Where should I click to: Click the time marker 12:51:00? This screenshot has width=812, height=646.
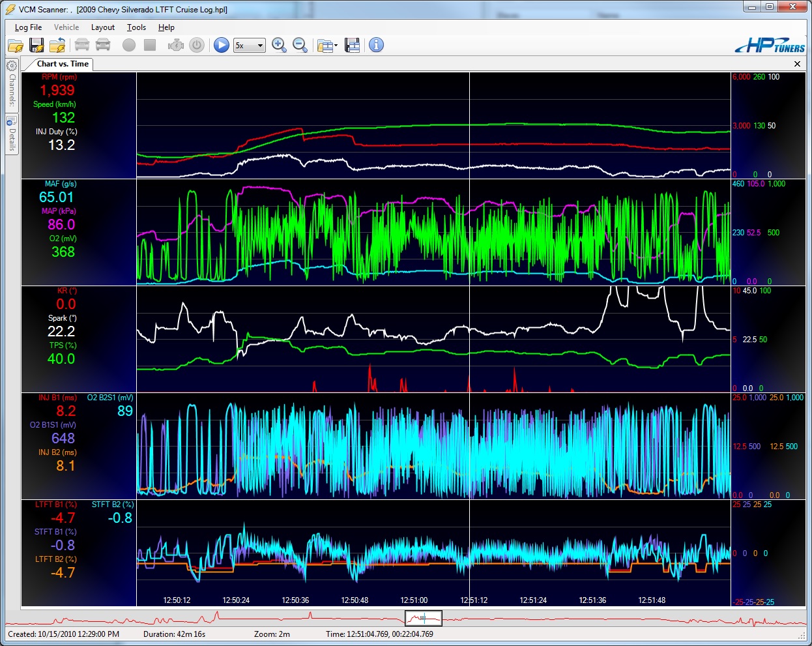tap(414, 600)
